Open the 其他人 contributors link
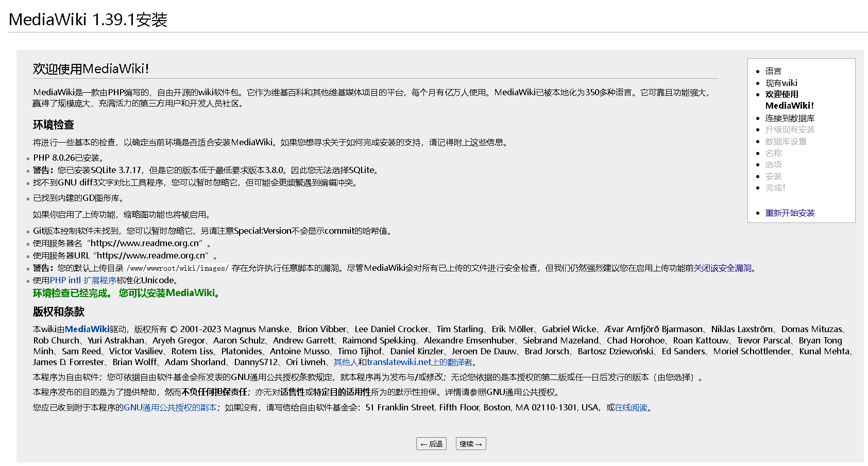The height and width of the screenshot is (466, 868). point(346,362)
